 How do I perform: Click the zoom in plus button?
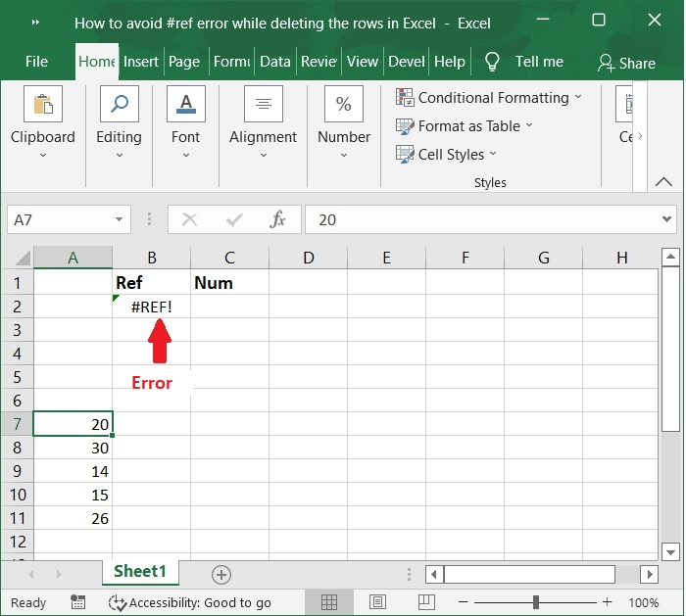(607, 602)
